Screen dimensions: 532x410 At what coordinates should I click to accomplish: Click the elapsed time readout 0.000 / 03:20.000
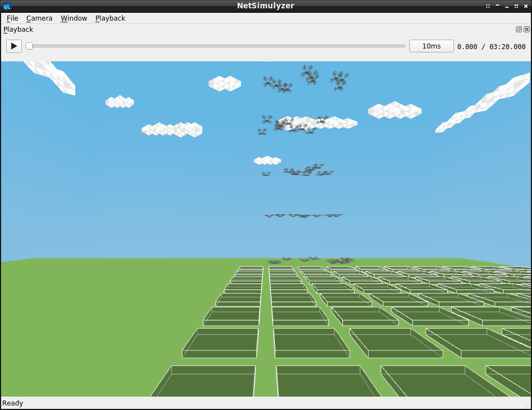point(491,46)
